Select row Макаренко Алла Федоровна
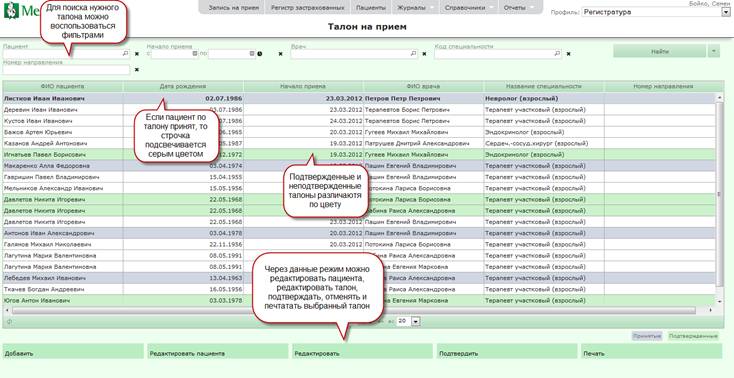Viewport: 734px width, 378px height. tap(359, 166)
